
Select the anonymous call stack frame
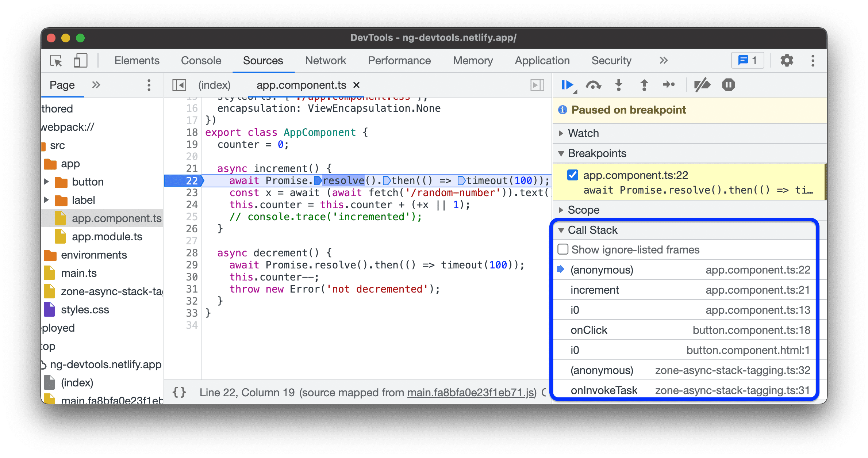601,270
